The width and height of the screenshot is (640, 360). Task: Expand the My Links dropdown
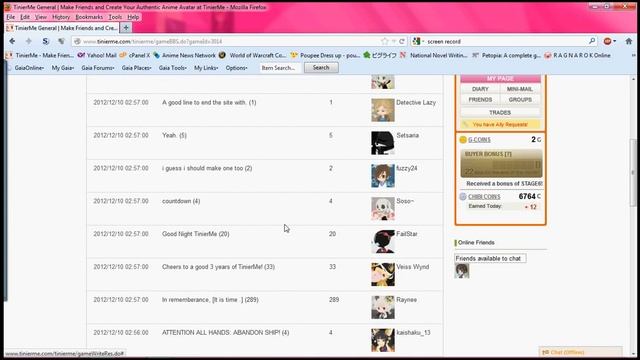tap(206, 68)
